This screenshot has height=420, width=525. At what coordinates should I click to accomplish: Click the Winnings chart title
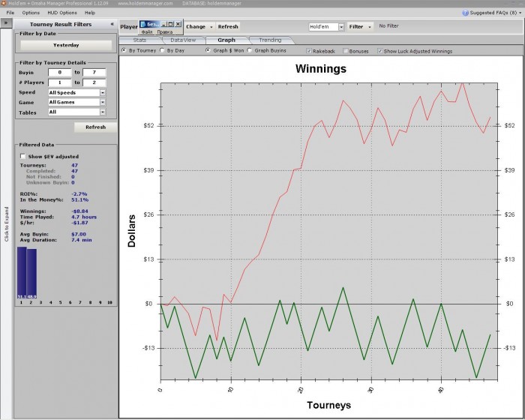[x=321, y=69]
